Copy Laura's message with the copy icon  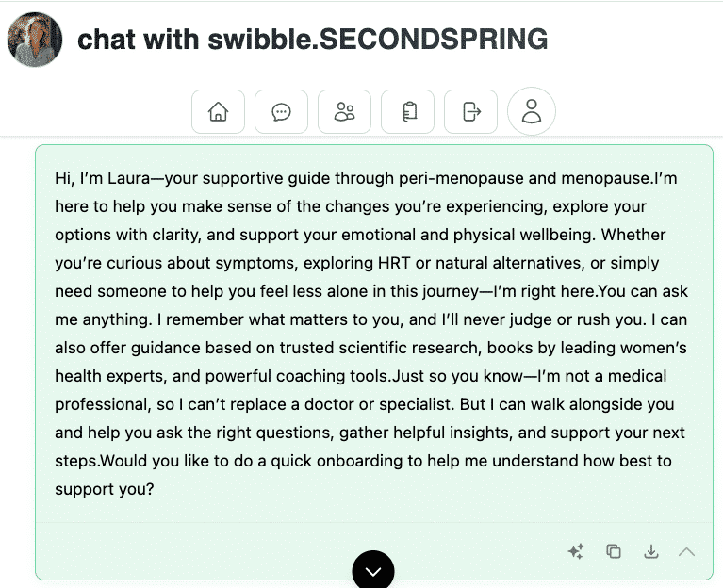point(614,551)
